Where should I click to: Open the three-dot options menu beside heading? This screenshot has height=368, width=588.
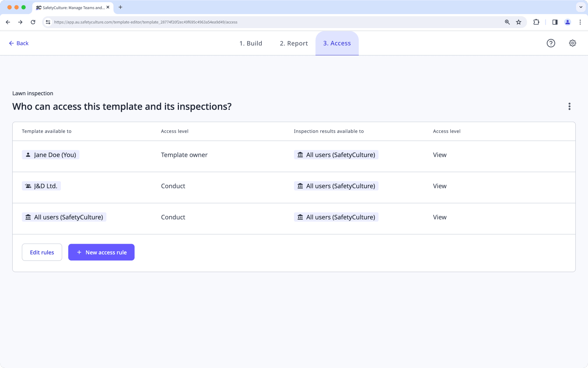(569, 106)
